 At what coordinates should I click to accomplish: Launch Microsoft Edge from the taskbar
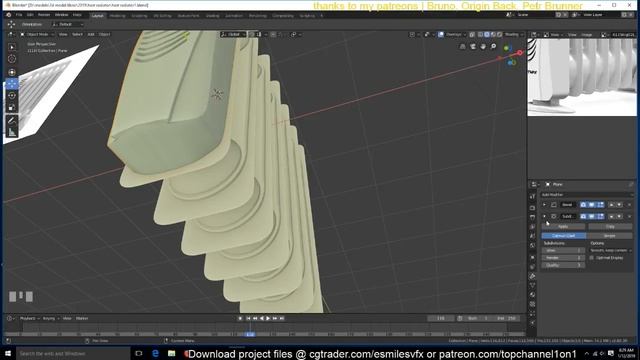(x=155, y=353)
